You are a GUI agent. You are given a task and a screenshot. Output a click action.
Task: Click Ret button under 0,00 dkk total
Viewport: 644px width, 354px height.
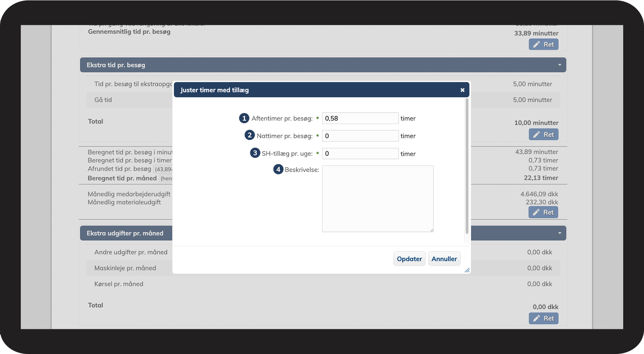(x=543, y=318)
